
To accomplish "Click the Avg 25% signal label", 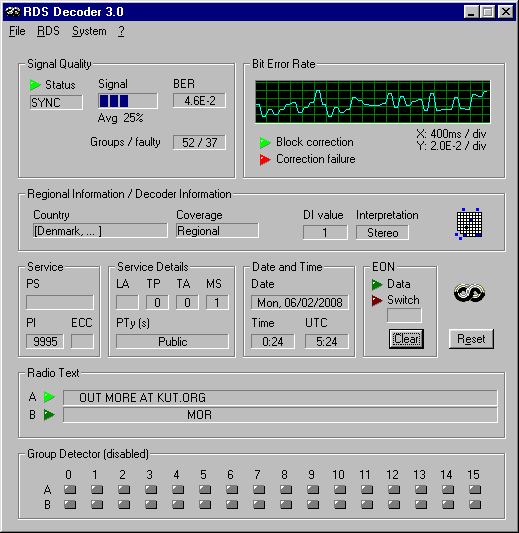I will pyautogui.click(x=120, y=118).
